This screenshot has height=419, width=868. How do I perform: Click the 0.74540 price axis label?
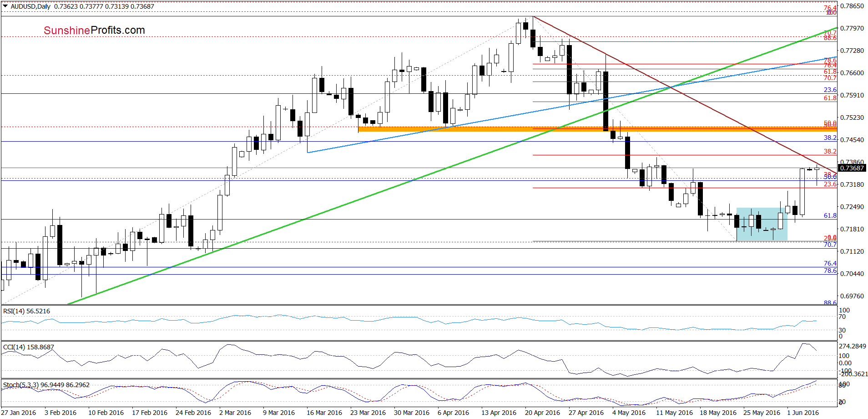pos(852,140)
